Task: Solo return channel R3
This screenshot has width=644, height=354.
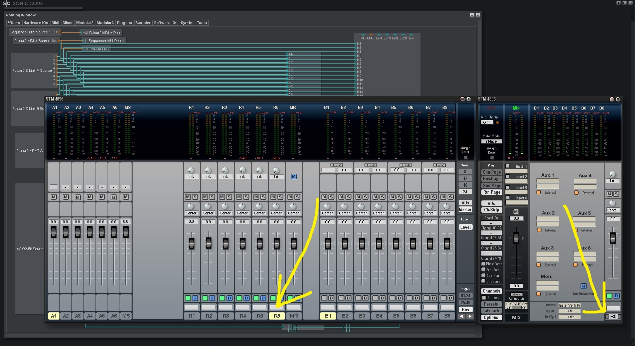Action: click(229, 197)
